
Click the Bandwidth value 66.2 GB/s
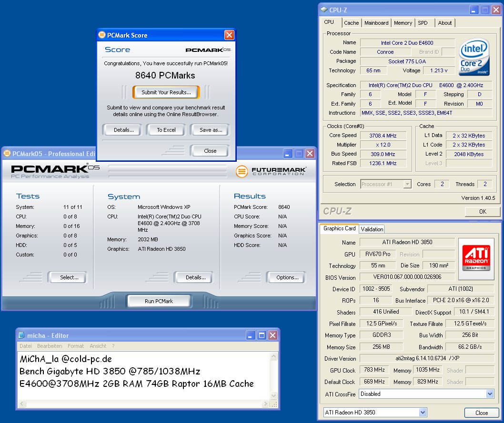tap(470, 347)
